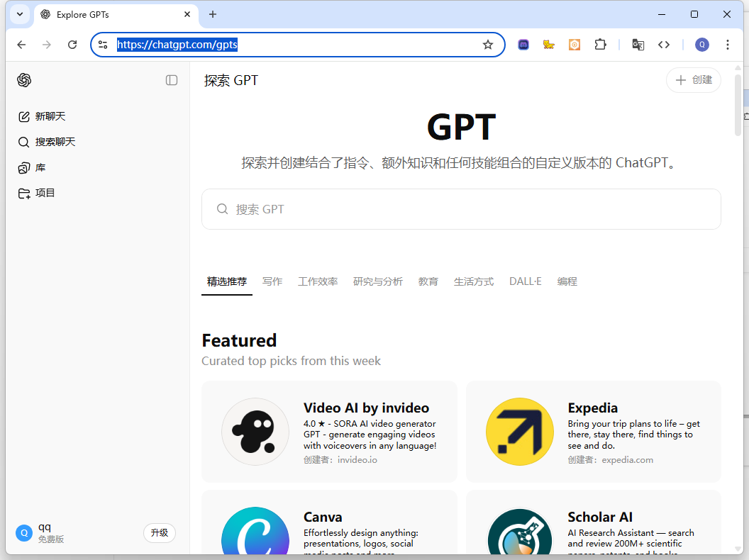Click the 创建 create button
This screenshot has width=749, height=560.
pos(693,80)
